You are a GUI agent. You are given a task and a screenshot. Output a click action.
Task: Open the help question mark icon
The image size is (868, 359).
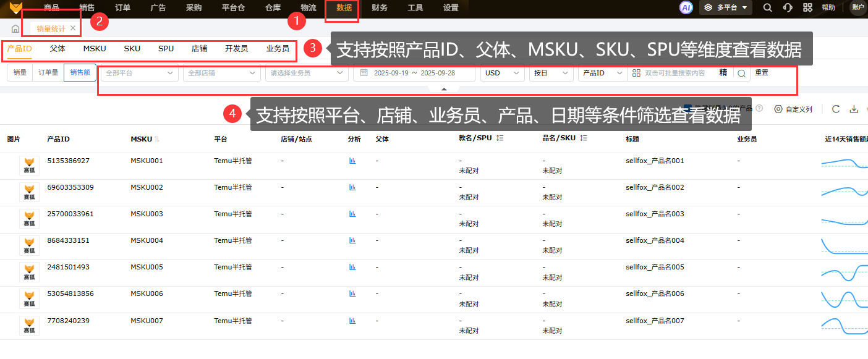pyautogui.click(x=759, y=108)
